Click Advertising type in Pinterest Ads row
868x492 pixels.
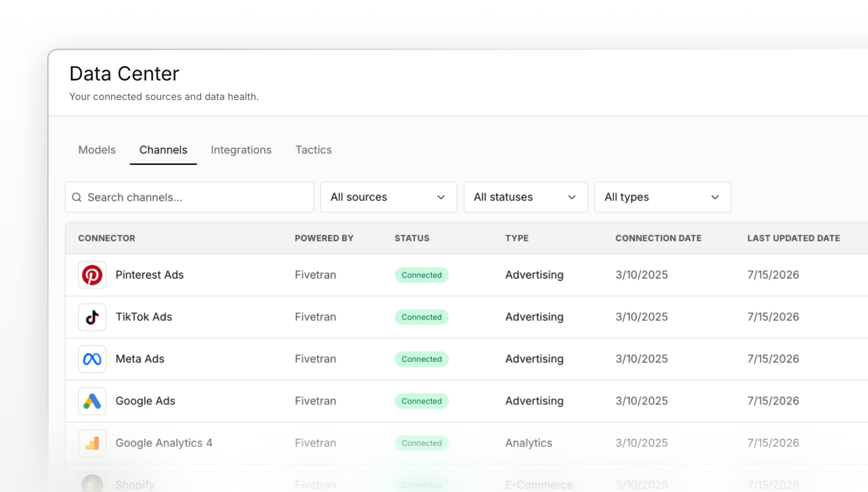click(534, 275)
